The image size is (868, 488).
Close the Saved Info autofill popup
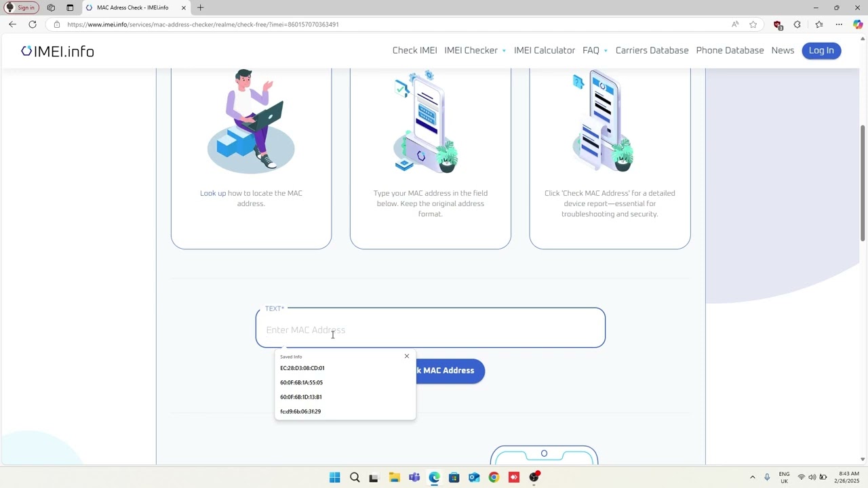point(407,356)
